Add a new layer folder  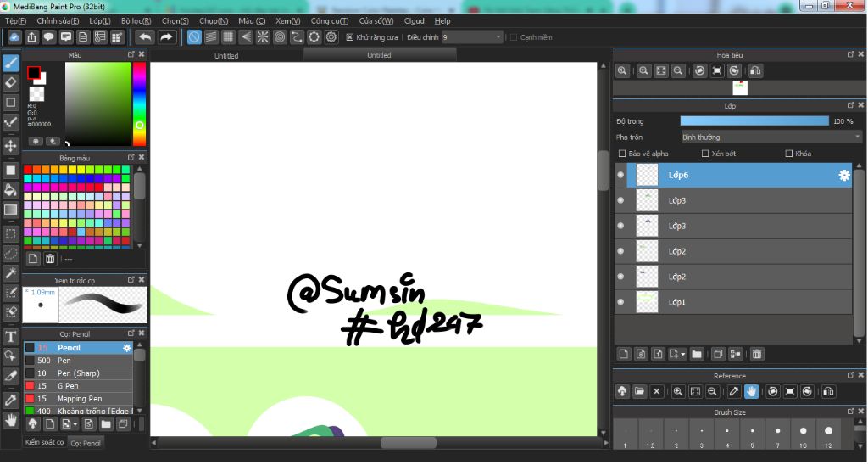[x=697, y=354]
